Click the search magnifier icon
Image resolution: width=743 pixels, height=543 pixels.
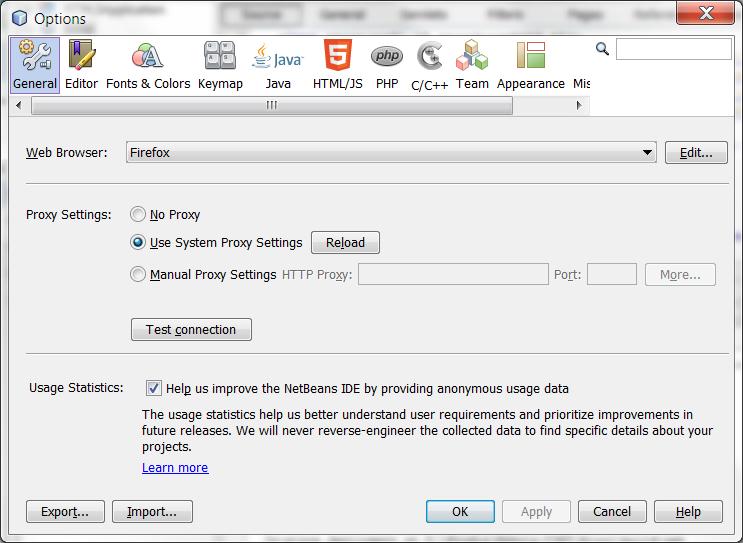click(x=602, y=49)
